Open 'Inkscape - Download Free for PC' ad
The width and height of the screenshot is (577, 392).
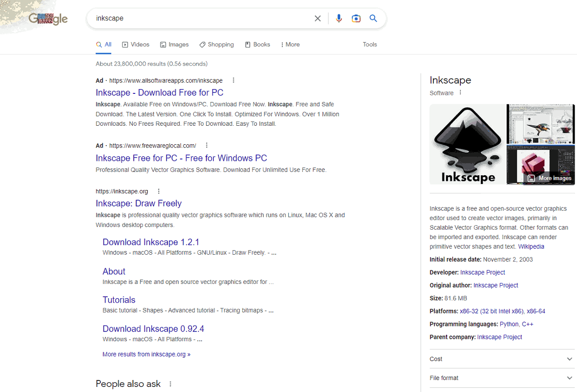point(160,92)
